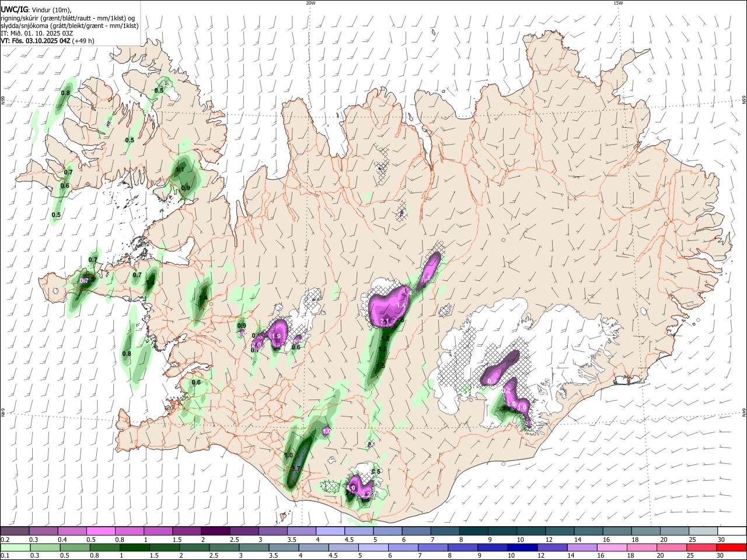Click the navy blue swatch labeled 10, lower row
The height and width of the screenshot is (560, 747).
(x=521, y=547)
